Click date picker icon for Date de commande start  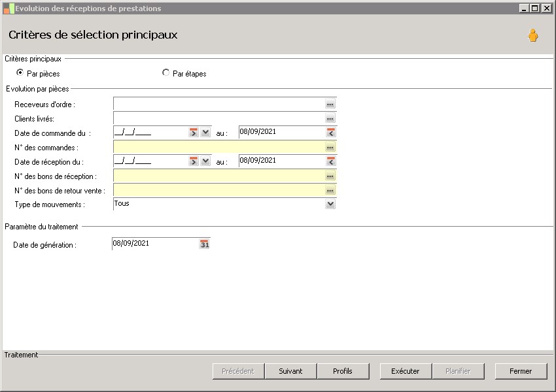point(194,133)
